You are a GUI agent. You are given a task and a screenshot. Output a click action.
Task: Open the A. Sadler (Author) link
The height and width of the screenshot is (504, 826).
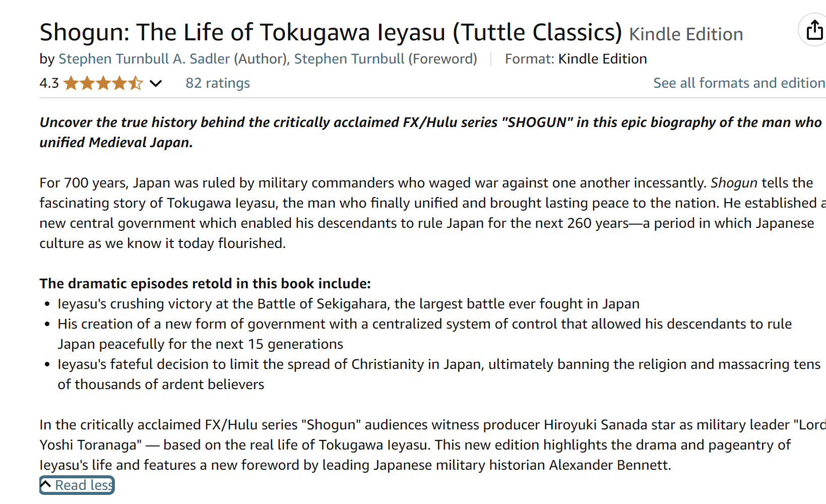pos(230,59)
